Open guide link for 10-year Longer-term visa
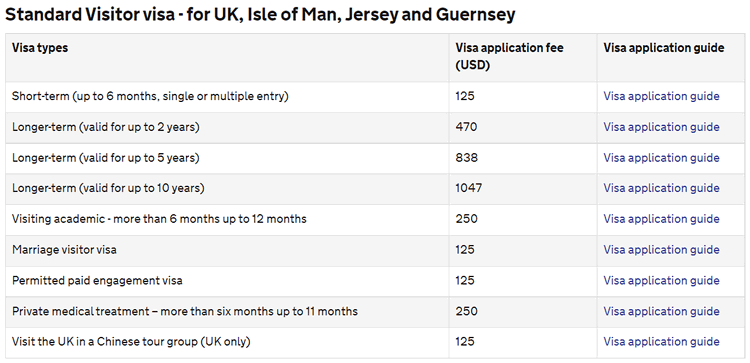Viewport: 750px width, 363px height. [x=661, y=188]
